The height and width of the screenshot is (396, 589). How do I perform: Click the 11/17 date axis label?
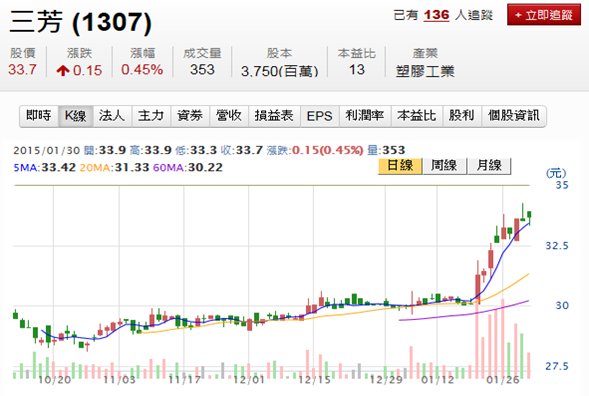coord(184,380)
